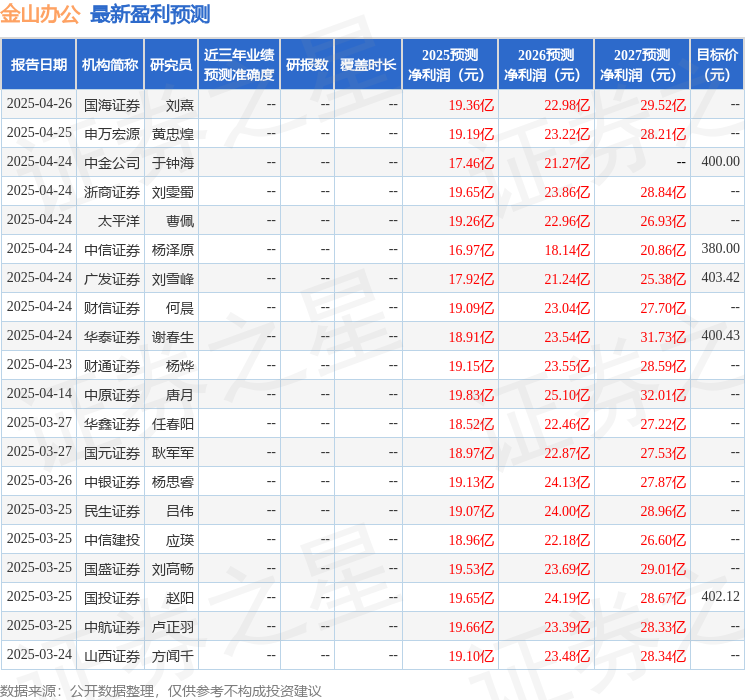Click the 中航证券 institution cell

coord(112,627)
